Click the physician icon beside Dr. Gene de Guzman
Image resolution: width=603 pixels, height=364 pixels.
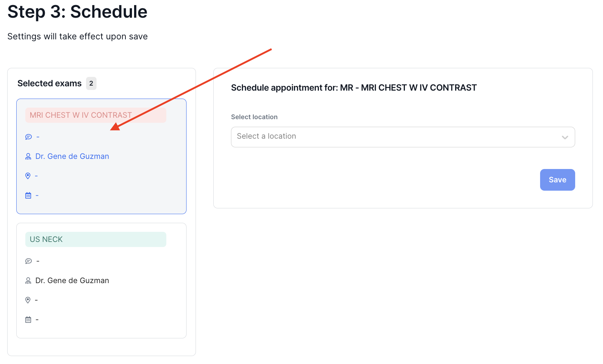click(28, 156)
